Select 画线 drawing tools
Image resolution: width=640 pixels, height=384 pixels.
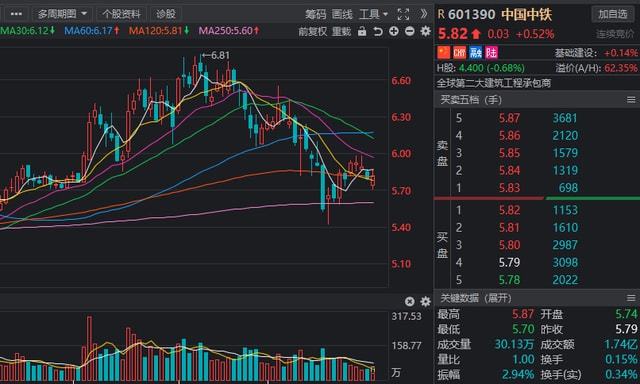[x=342, y=14]
